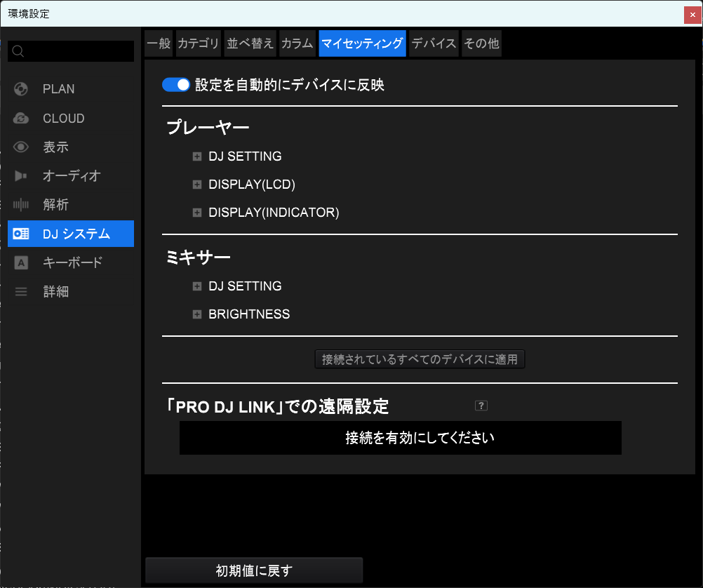Click the ミキサー heading
The height and width of the screenshot is (588, 703).
[198, 258]
